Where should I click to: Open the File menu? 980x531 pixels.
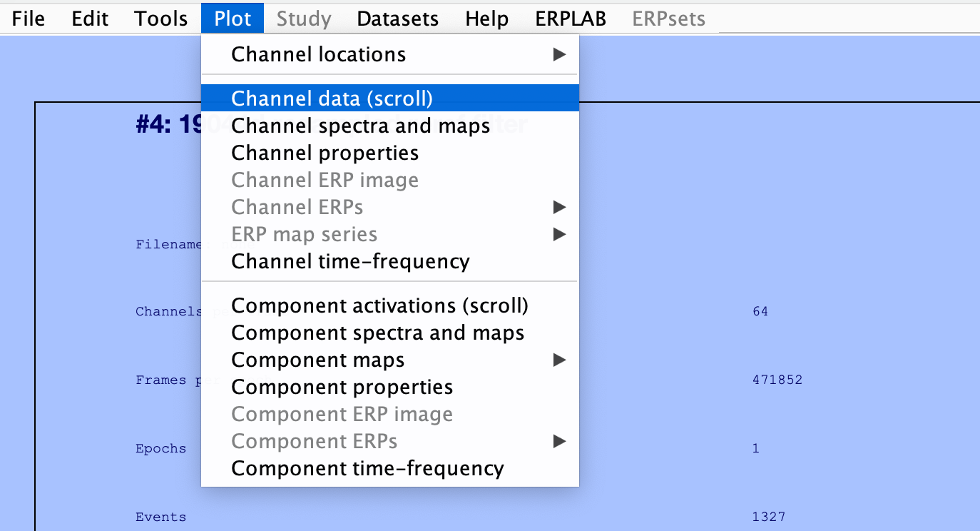tap(29, 19)
